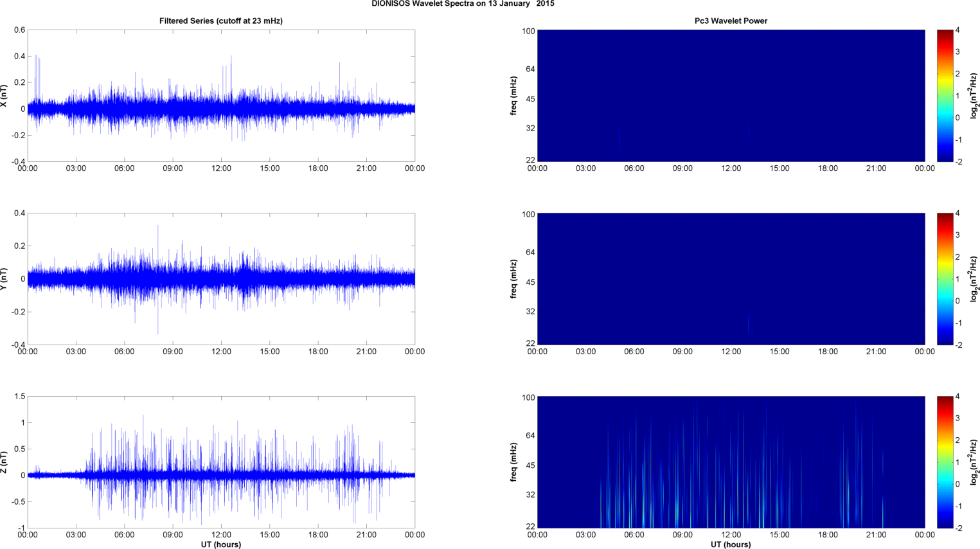Click '15:00' tick below the Y spectrogram

tap(780, 352)
